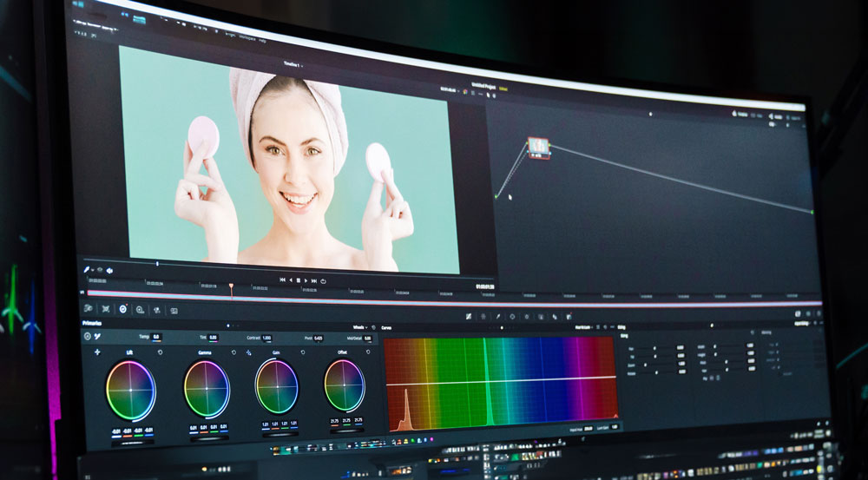Click the center of the Offset color wheel
Viewport: 868px width, 480px height.
coord(345,385)
